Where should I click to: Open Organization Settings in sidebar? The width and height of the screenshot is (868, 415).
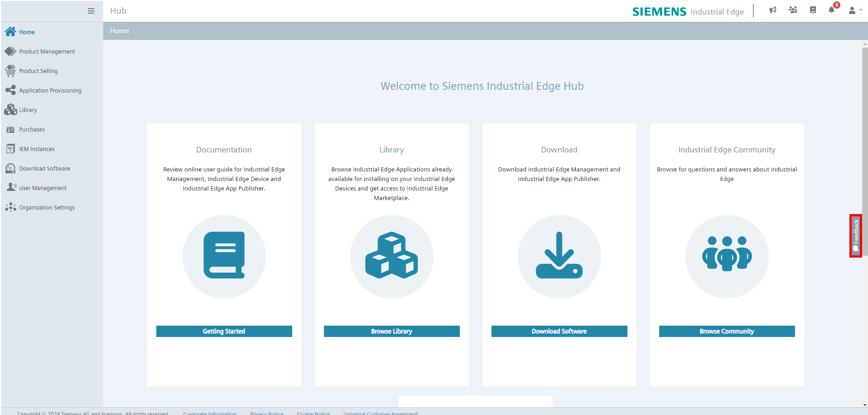pyautogui.click(x=47, y=208)
